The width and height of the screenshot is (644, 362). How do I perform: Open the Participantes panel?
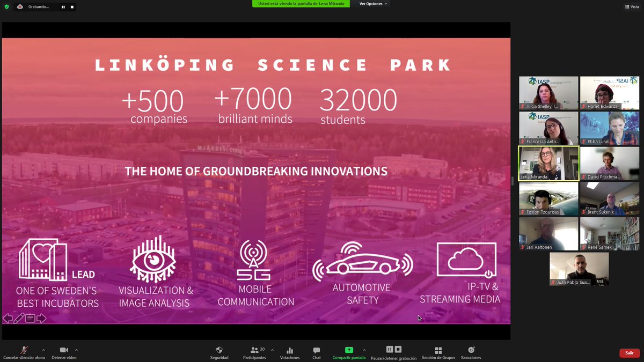(x=254, y=352)
